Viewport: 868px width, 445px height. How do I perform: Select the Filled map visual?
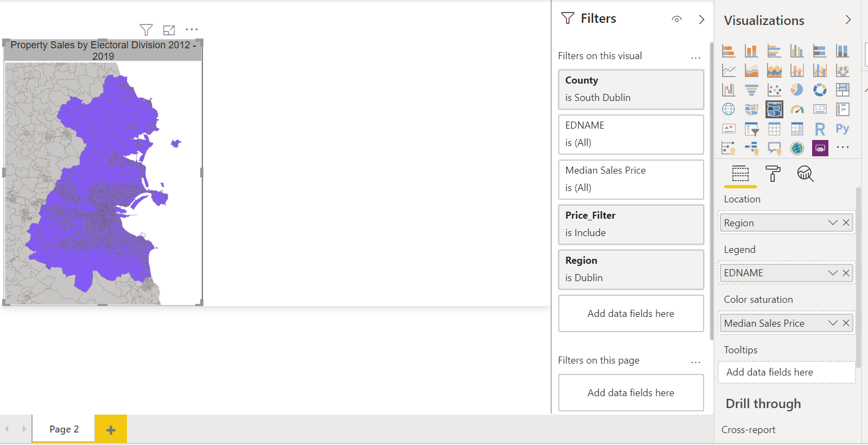tap(751, 109)
